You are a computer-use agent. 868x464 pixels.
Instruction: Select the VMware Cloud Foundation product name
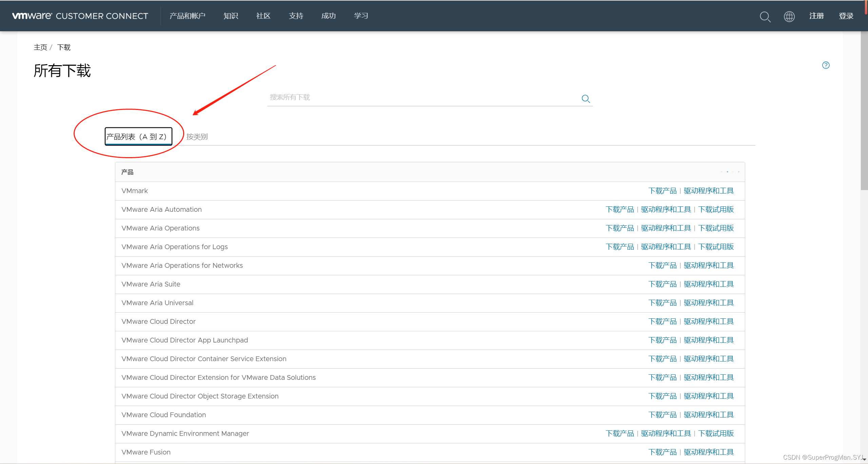(164, 415)
